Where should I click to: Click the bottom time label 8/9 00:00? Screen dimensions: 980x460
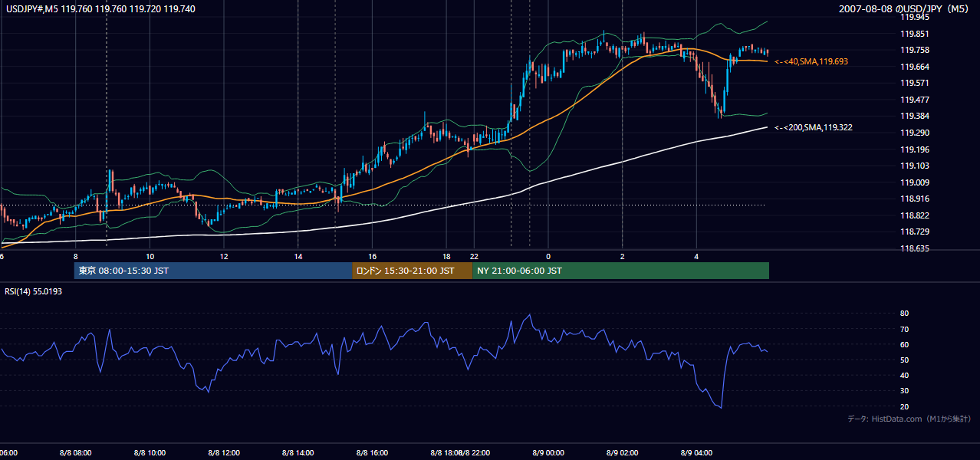pos(548,453)
